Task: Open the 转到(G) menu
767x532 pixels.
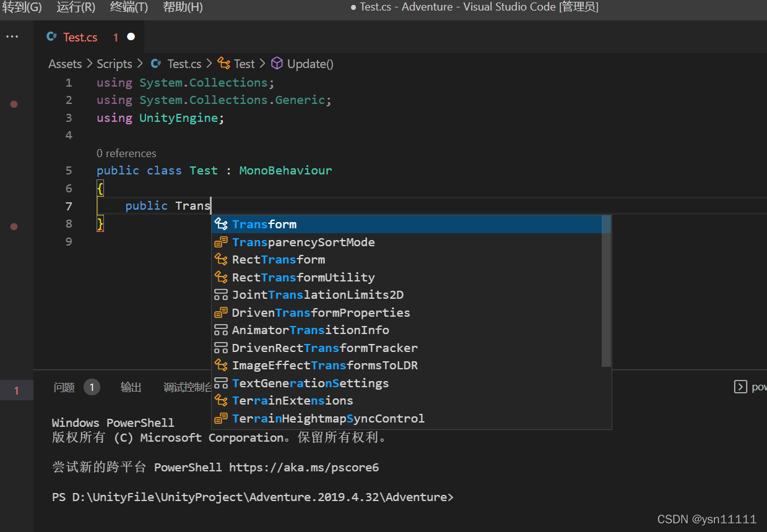Action: pyautogui.click(x=22, y=7)
